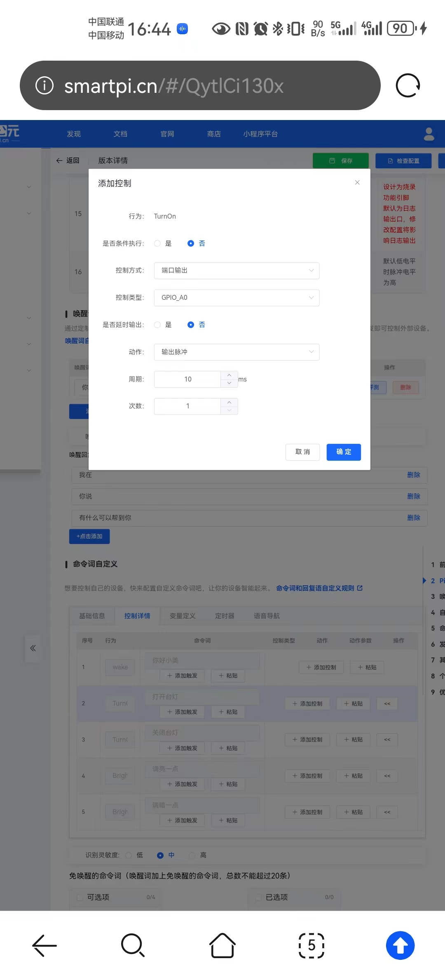
Task: Select 是 for 是否延时输出
Action: coord(157,325)
